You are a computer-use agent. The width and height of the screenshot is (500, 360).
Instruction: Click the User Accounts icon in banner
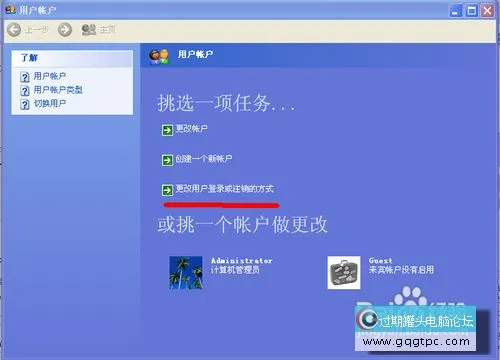[159, 56]
